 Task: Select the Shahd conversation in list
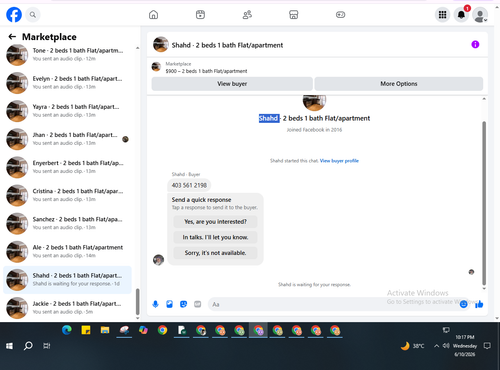click(68, 280)
